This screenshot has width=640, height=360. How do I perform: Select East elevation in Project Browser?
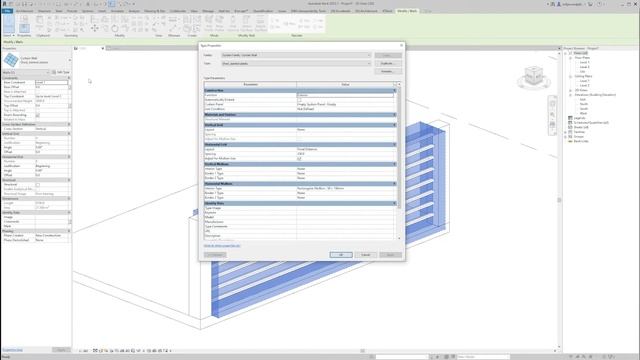(x=583, y=100)
